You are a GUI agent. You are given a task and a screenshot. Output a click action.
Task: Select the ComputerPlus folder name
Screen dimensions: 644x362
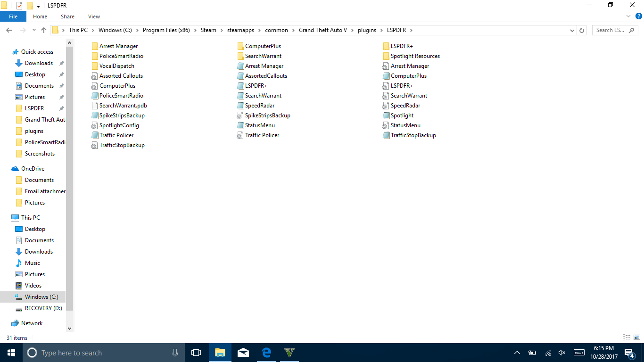coord(263,46)
